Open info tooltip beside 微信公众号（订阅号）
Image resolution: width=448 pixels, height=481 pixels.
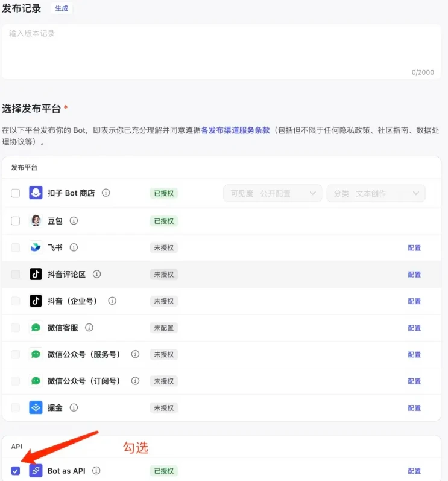click(135, 381)
